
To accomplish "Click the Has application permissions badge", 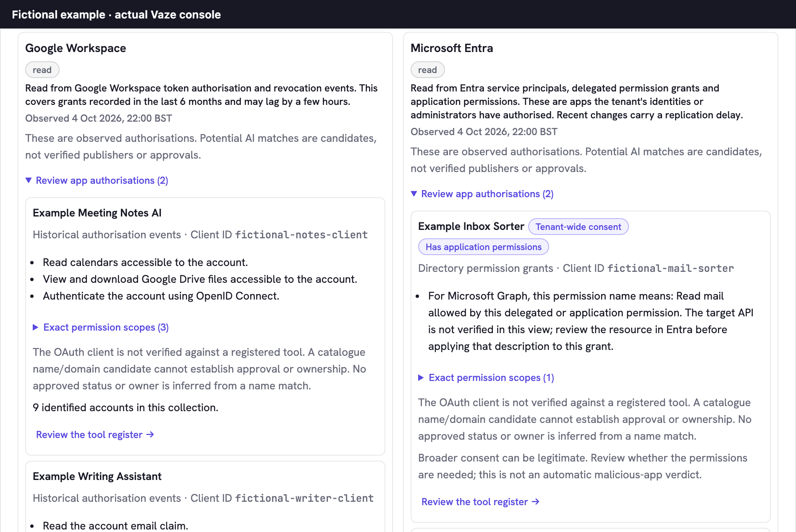I will pyautogui.click(x=484, y=247).
